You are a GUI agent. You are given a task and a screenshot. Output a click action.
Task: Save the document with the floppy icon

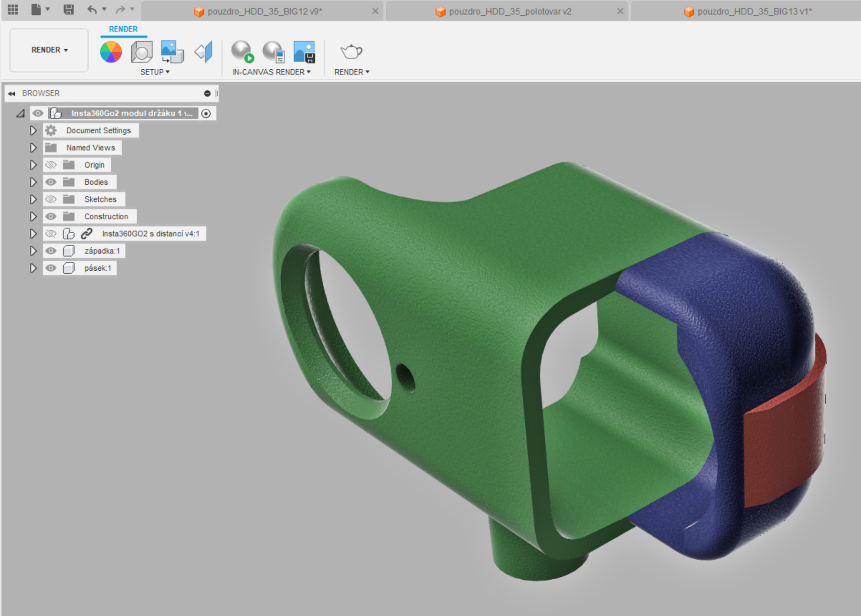click(x=69, y=10)
